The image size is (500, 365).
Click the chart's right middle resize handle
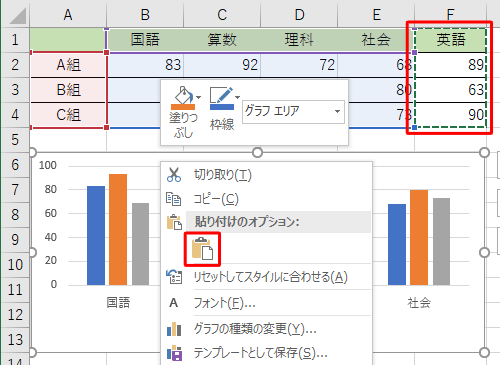pyautogui.click(x=484, y=252)
